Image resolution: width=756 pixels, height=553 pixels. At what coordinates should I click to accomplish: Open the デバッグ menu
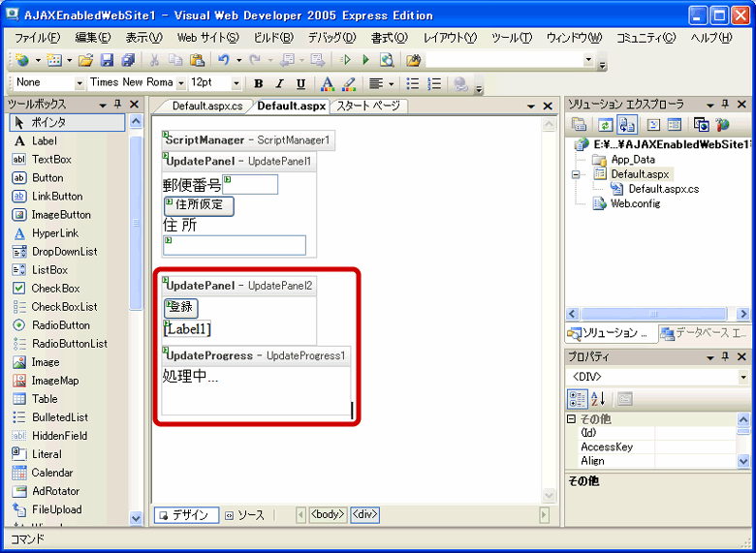pyautogui.click(x=331, y=38)
